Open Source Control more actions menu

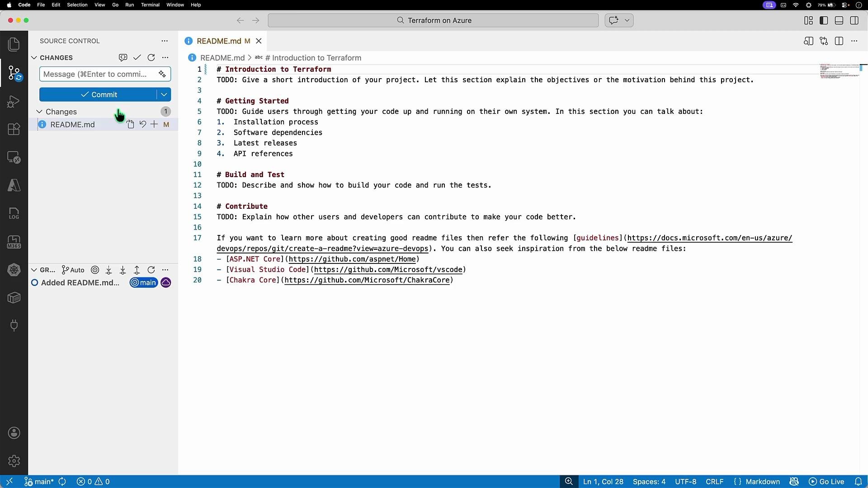click(165, 41)
